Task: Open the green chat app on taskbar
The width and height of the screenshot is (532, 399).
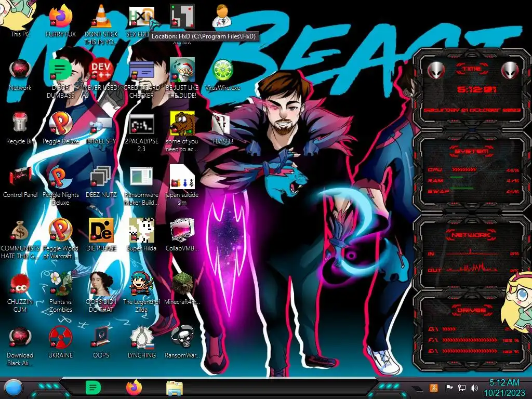Action: coord(94,388)
